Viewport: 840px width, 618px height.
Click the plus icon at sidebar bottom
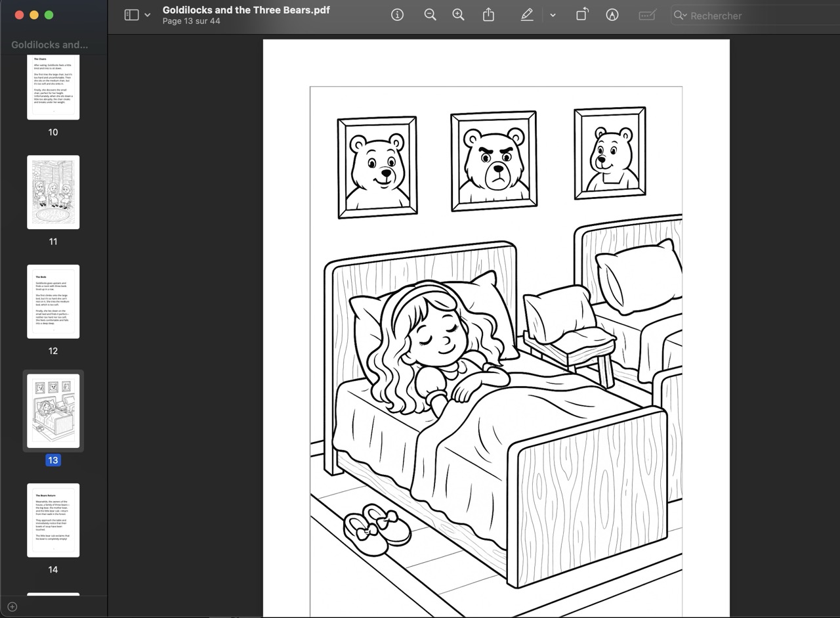tap(12, 607)
